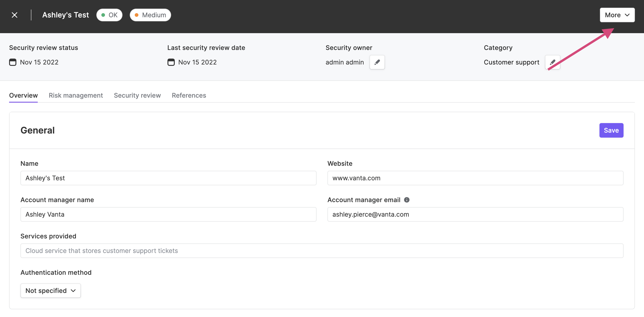Open the More dropdown menu
This screenshot has width=644, height=317.
tap(617, 15)
